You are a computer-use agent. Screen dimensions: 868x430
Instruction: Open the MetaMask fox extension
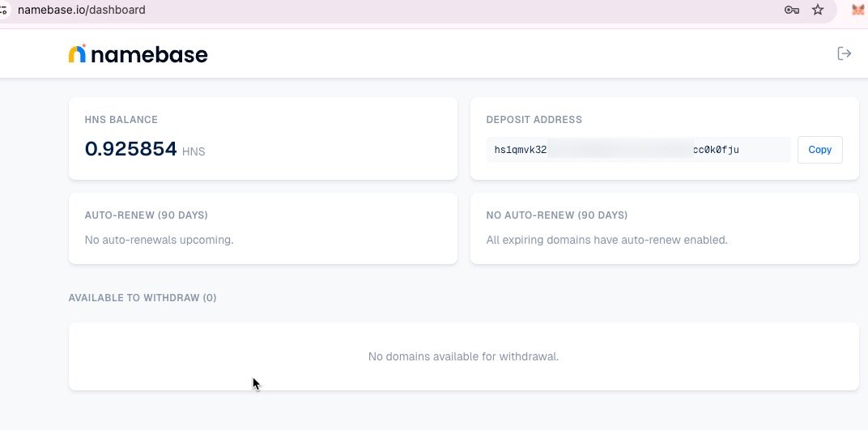858,10
